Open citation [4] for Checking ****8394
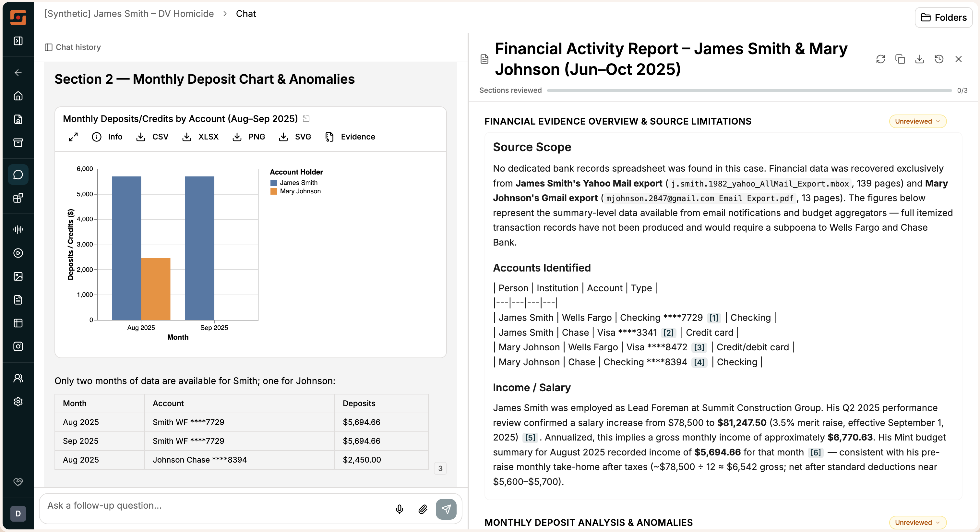The height and width of the screenshot is (532, 980). click(x=699, y=362)
